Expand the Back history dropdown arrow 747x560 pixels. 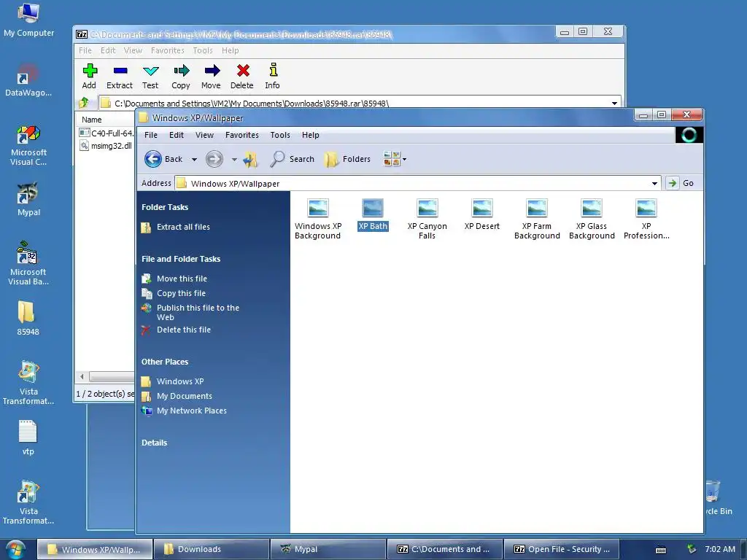click(194, 160)
